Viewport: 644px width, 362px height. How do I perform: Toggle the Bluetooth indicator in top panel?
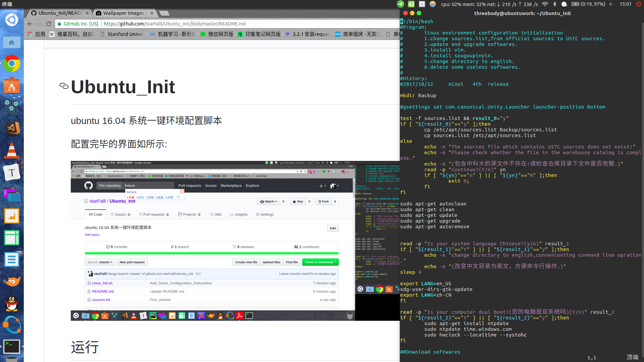pos(555,4)
